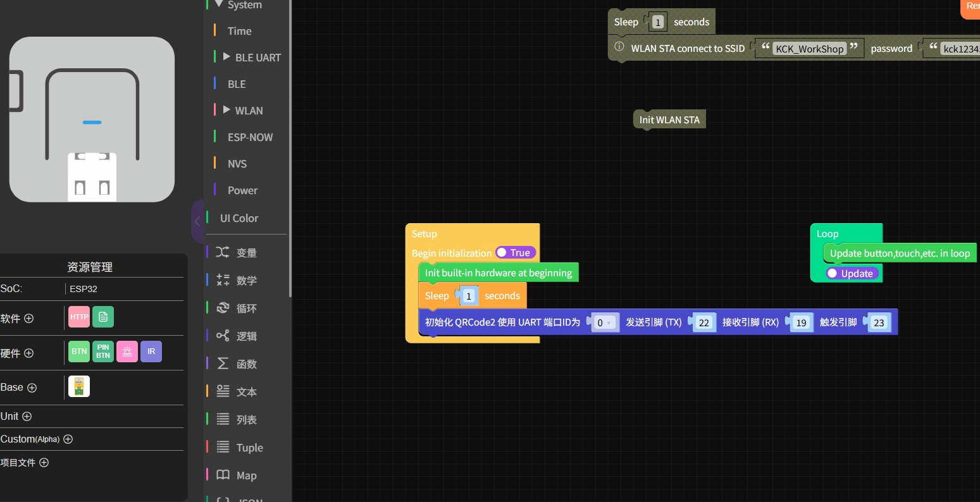This screenshot has height=502, width=980.
Task: Click the green file software icon
Action: [103, 317]
